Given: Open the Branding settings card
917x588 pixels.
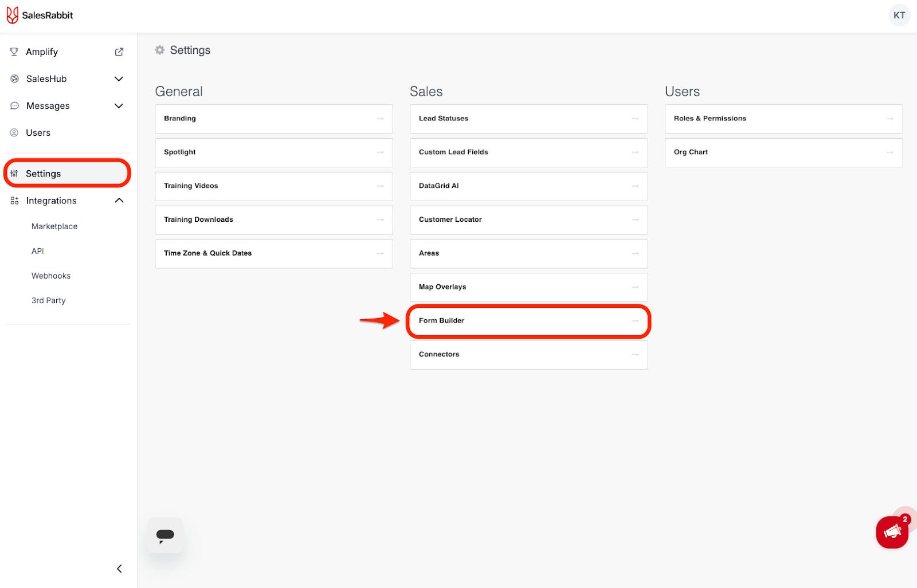Looking at the screenshot, I should (273, 119).
